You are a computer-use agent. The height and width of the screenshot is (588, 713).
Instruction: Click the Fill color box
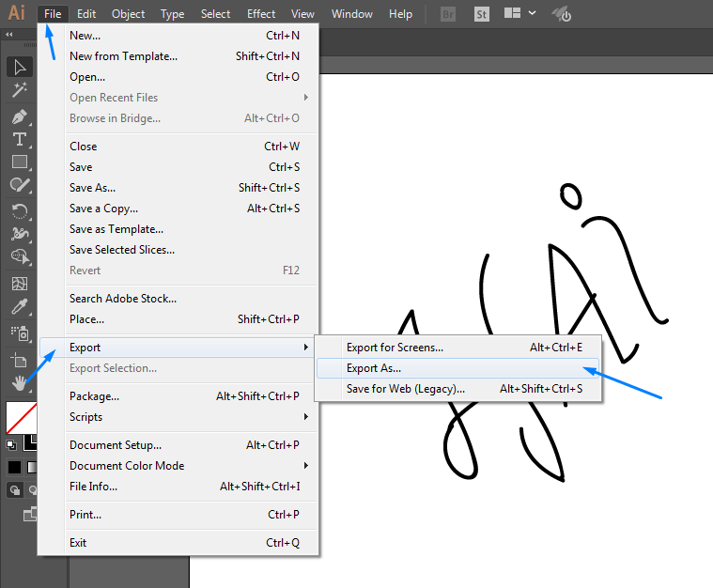[22, 418]
